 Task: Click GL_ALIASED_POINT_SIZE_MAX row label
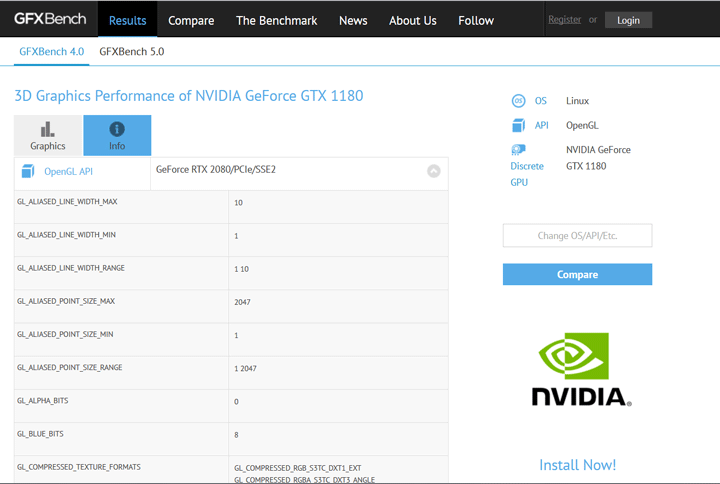point(66,301)
